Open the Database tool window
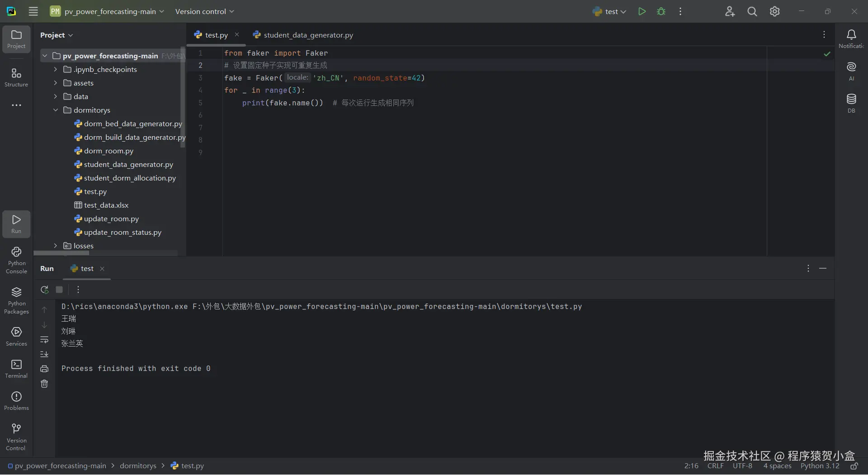Viewport: 868px width, 475px height. click(851, 103)
